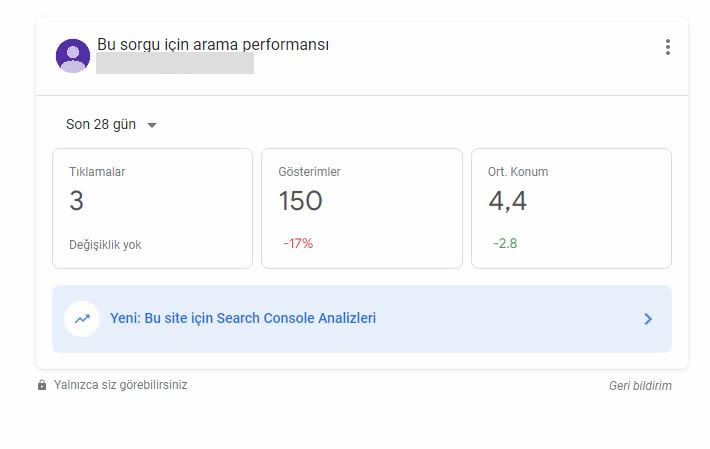
Task: Click the trending-up chart icon
Action: [82, 319]
